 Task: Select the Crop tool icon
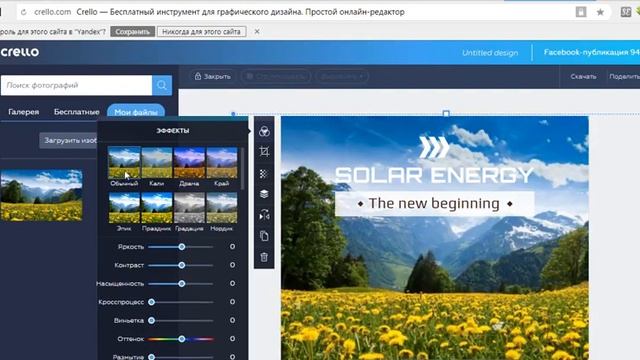(264, 152)
